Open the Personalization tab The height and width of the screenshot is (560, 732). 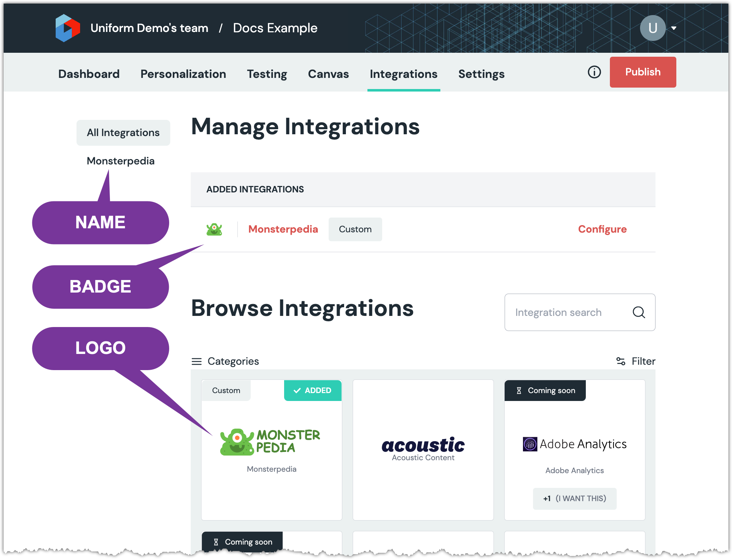pos(183,74)
